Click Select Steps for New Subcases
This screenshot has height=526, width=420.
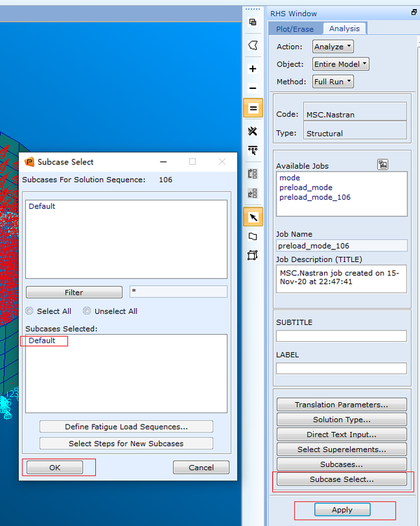127,443
